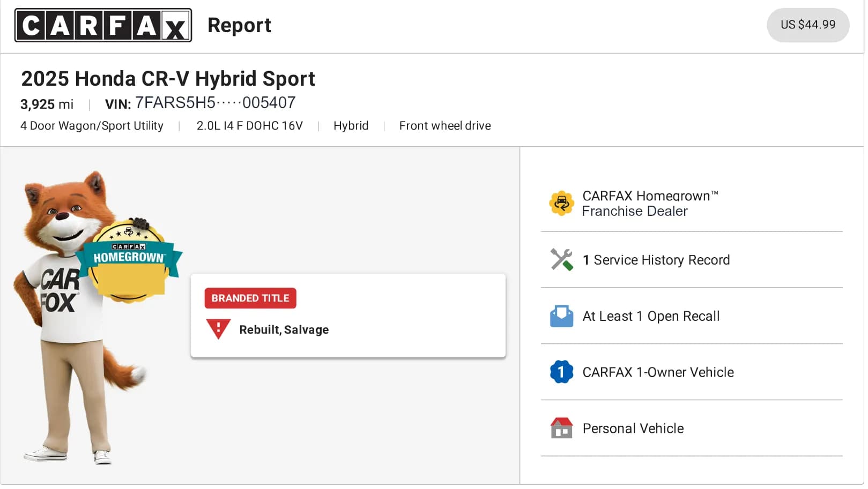
Task: Open the 1 Service History Record item
Action: [692, 260]
